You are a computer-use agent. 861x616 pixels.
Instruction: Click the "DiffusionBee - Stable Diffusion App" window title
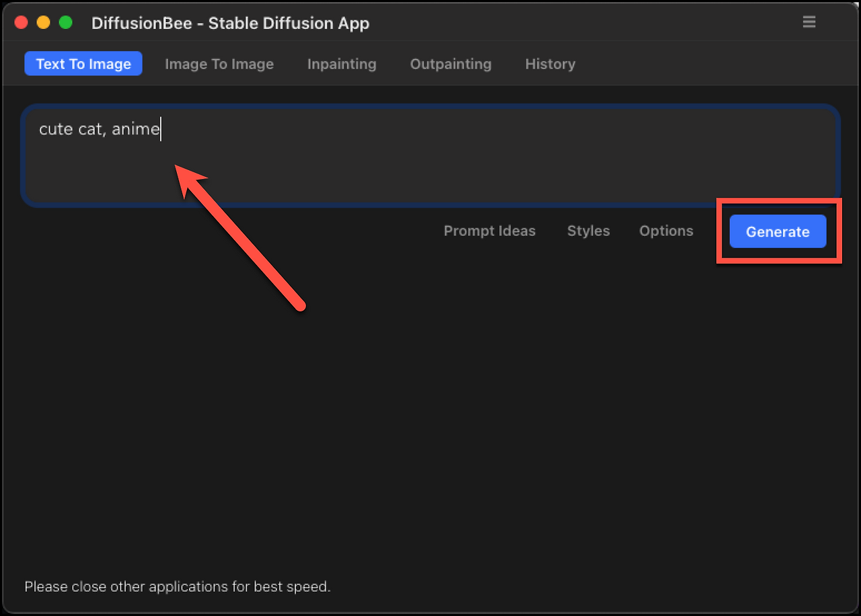pyautogui.click(x=231, y=23)
